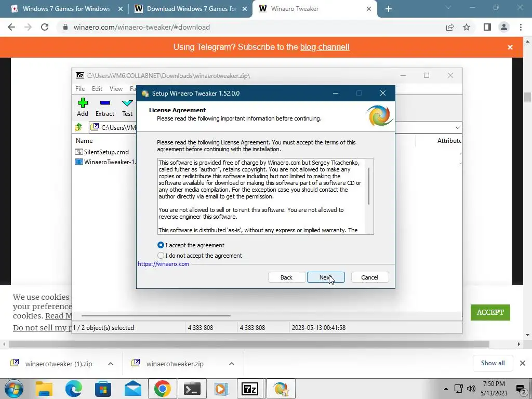This screenshot has width=532, height=399.
Task: Open a new browser tab
Action: pos(389,9)
